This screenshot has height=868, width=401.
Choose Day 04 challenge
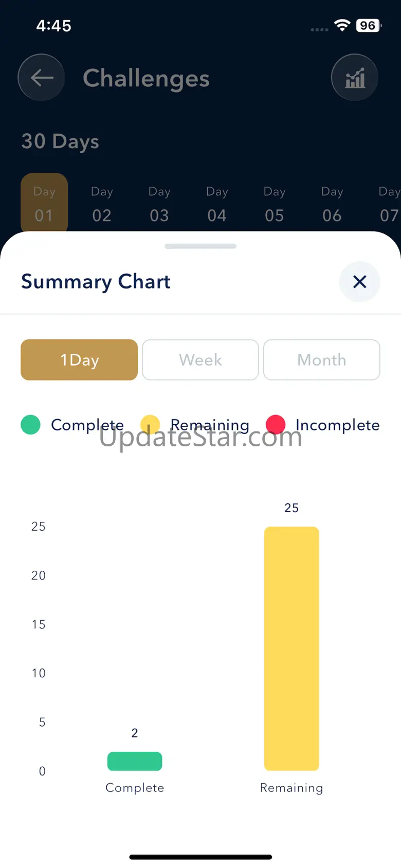click(x=217, y=204)
